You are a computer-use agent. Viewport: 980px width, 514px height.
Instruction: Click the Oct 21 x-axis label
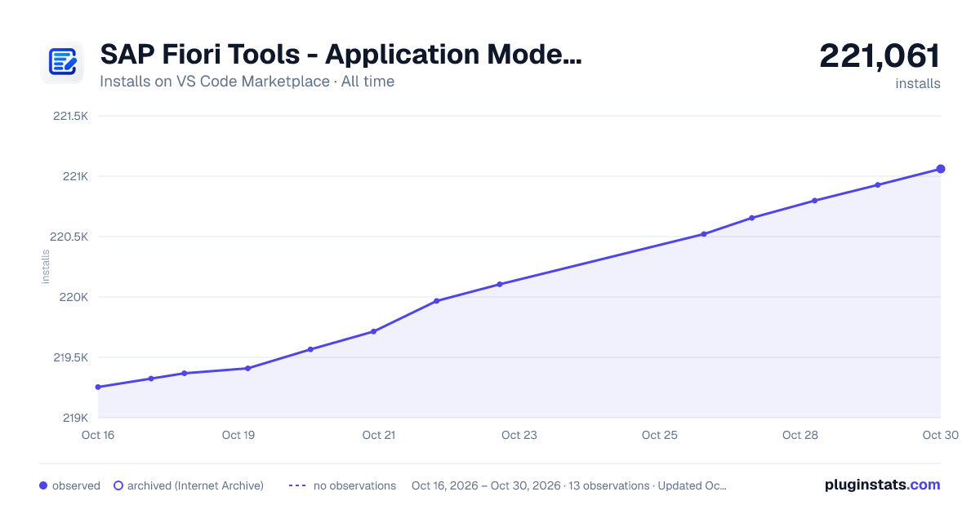pos(379,435)
